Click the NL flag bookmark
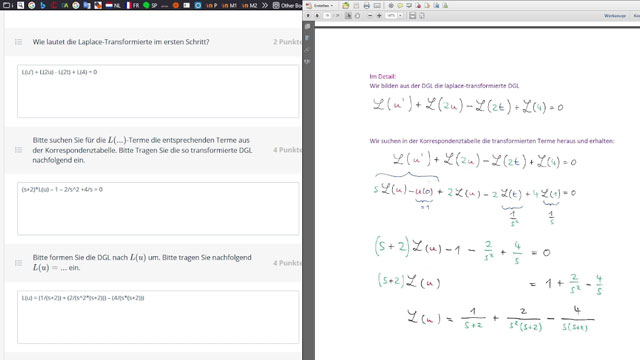Viewport: 640px width, 360px height. pyautogui.click(x=113, y=5)
